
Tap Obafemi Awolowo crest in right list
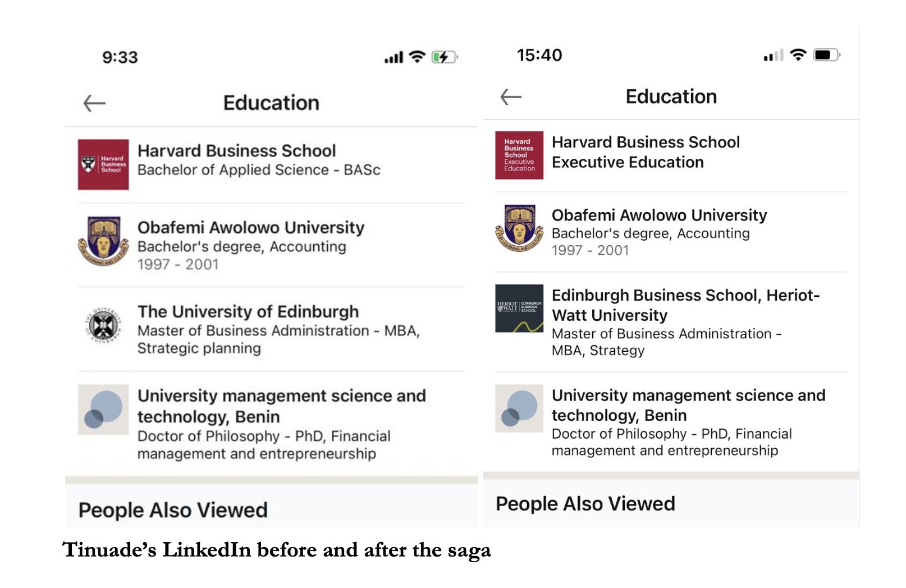(x=519, y=228)
